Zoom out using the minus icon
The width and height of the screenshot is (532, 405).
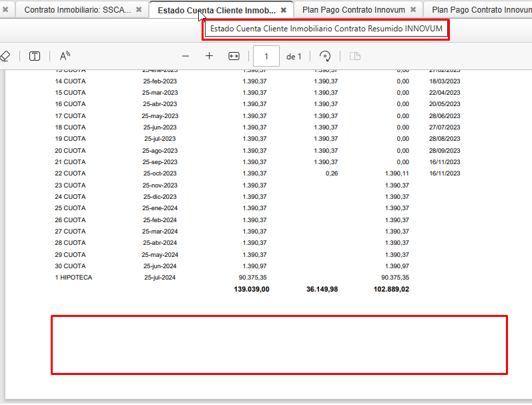tap(186, 57)
